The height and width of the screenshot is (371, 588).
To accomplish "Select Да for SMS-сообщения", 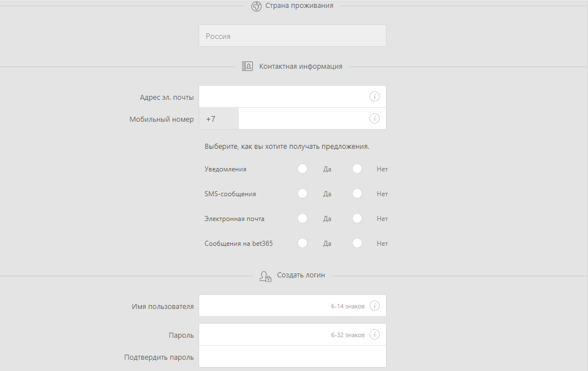I will (302, 193).
